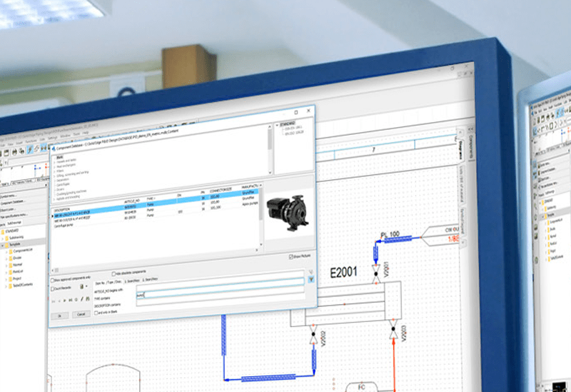Image resolution: width=571 pixels, height=392 pixels.
Task: Expand the PartList folder
Action: [x=6, y=272]
